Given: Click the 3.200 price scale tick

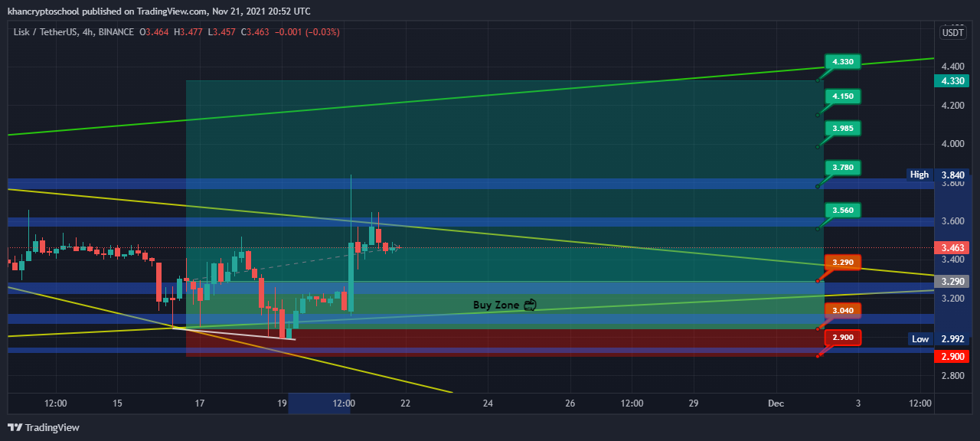Looking at the screenshot, I should tap(952, 299).
